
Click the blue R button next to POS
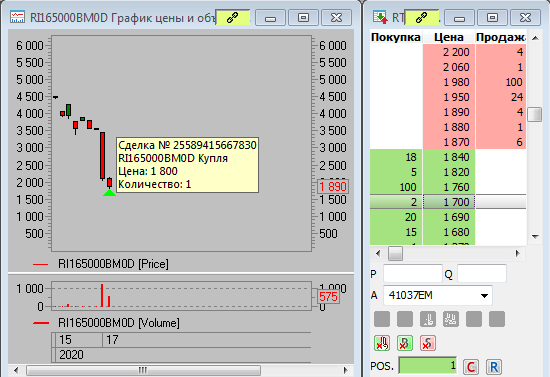tap(494, 367)
